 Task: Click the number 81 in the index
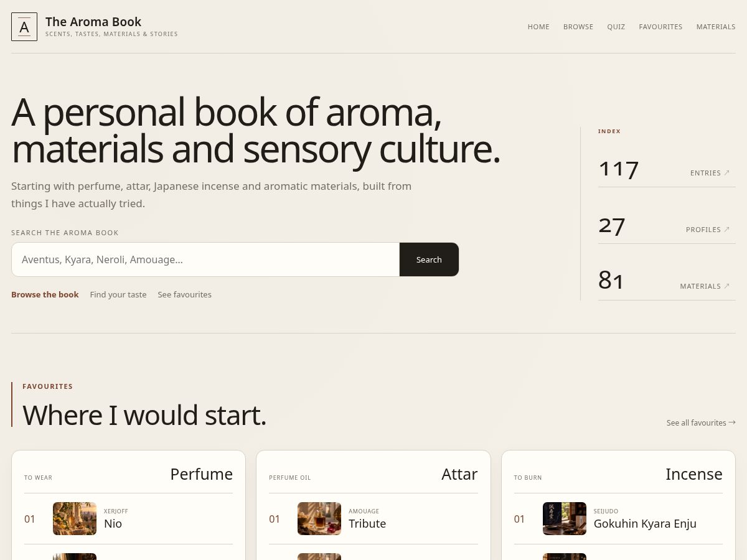pyautogui.click(x=611, y=281)
